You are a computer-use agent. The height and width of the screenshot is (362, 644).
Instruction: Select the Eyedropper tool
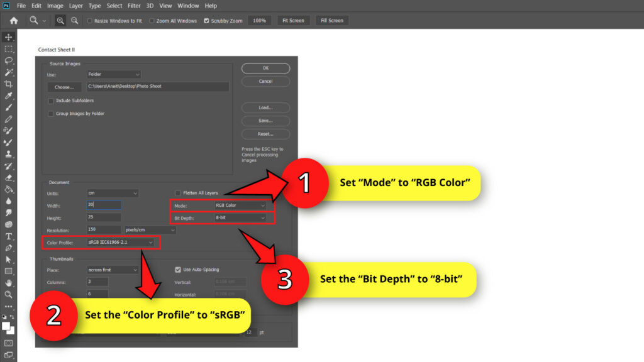(9, 96)
